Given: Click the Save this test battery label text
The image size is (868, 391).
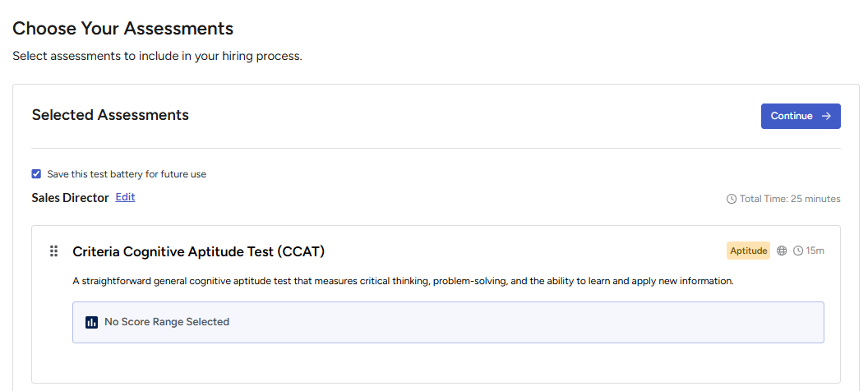Looking at the screenshot, I should [x=127, y=174].
